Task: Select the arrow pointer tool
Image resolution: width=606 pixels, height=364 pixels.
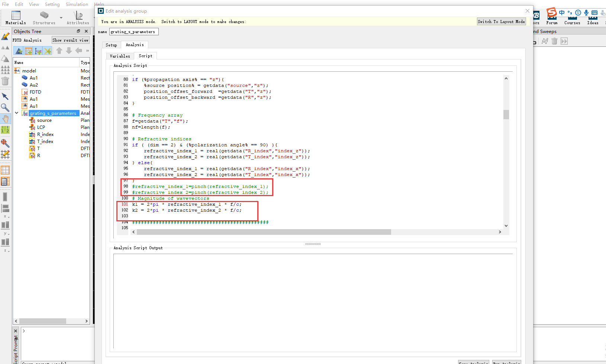Action: pyautogui.click(x=5, y=97)
